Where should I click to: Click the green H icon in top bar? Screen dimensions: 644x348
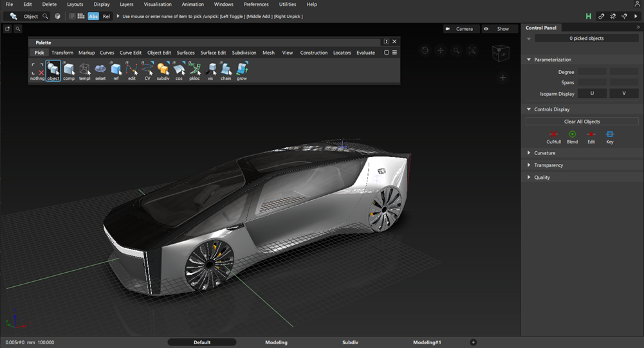point(588,16)
